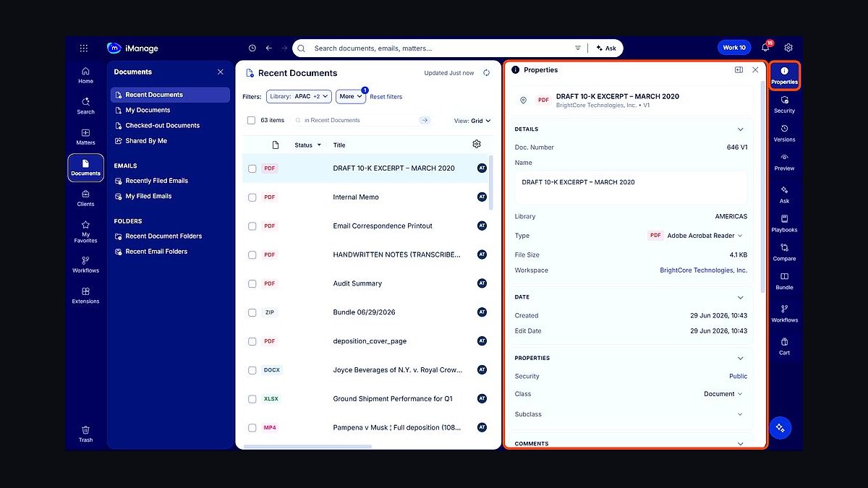Edit the document Name field

631,188
